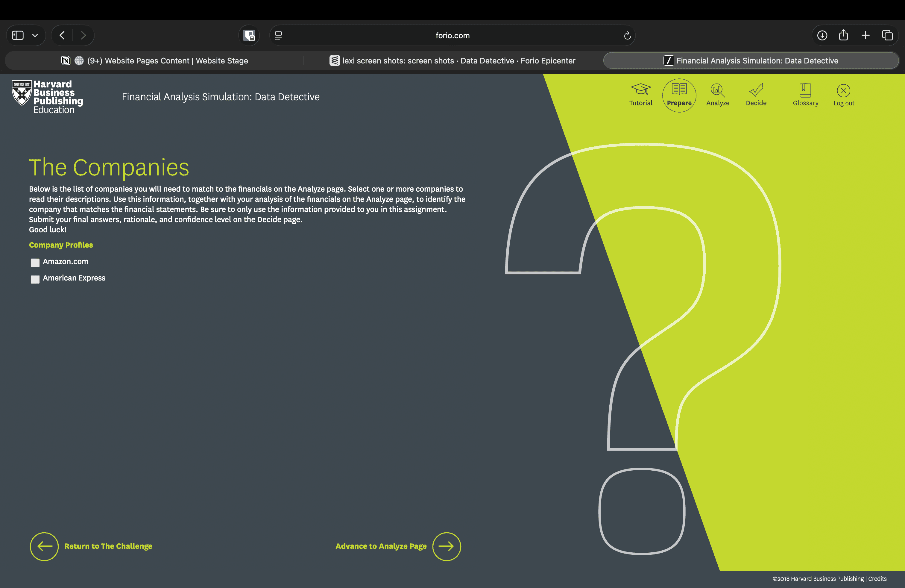Show the tab overview grid

point(887,35)
